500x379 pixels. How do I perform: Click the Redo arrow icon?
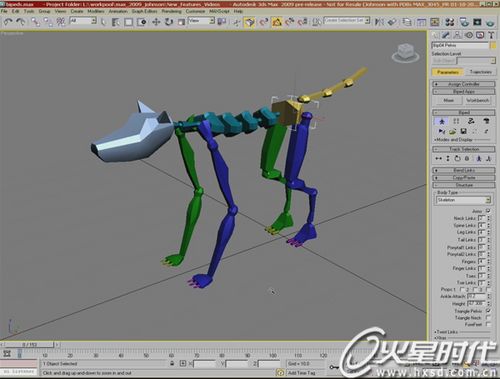(21, 22)
